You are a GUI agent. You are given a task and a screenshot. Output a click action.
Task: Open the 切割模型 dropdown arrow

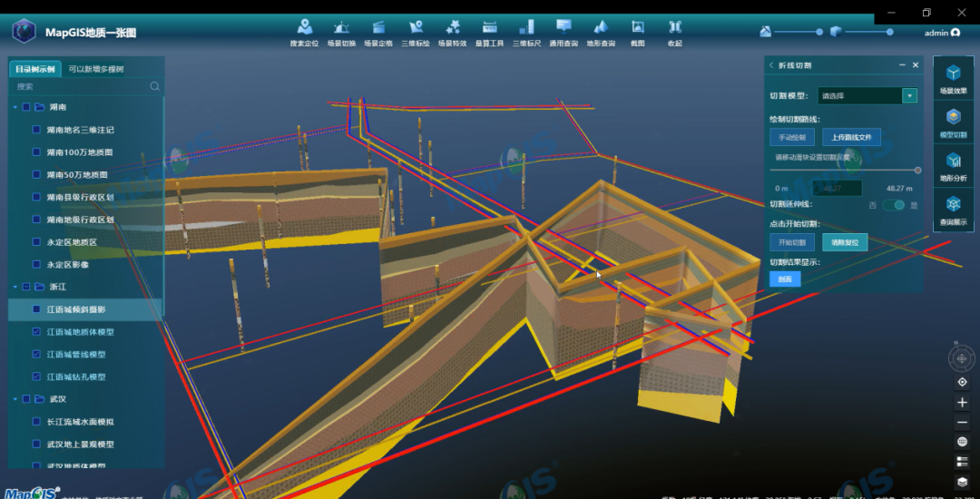(x=909, y=96)
